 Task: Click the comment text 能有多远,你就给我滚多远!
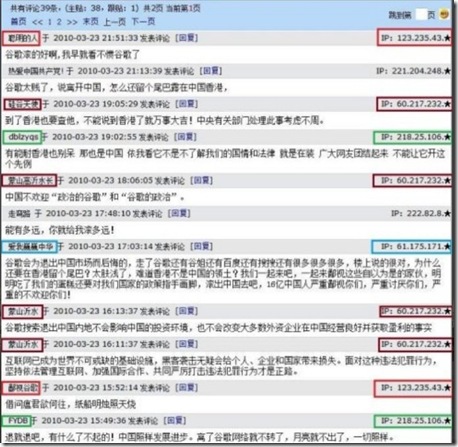[60, 230]
